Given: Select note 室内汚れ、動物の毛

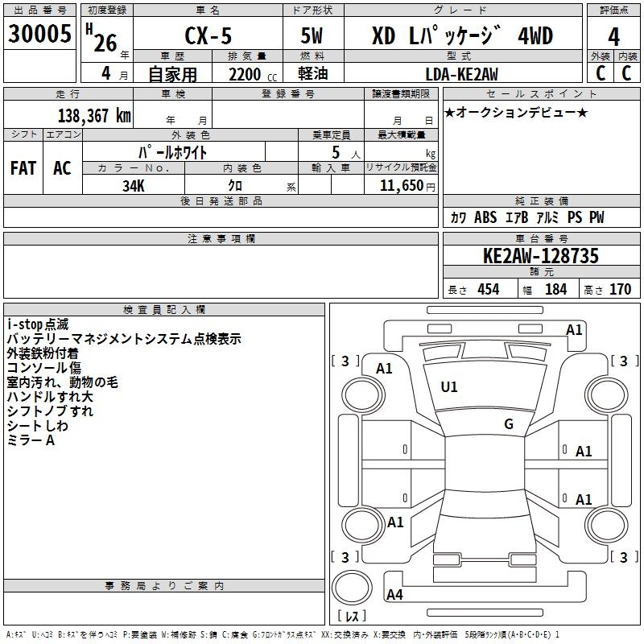Looking at the screenshot, I should pos(63,382).
